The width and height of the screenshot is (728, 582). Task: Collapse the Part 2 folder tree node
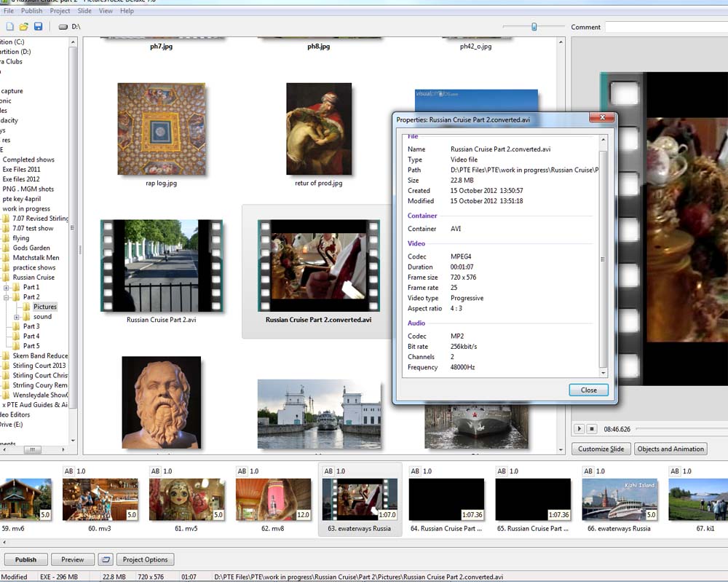pos(7,297)
